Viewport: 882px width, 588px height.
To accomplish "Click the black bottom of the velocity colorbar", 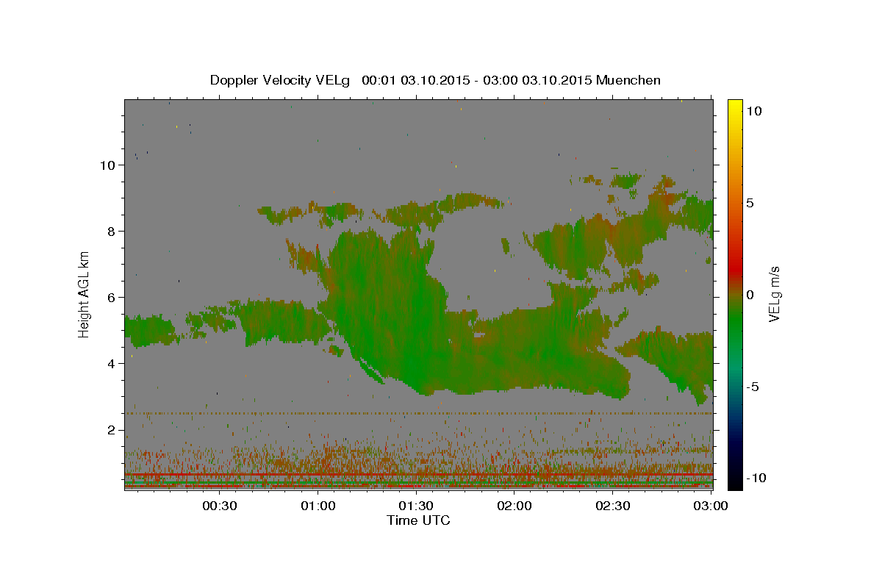I will [734, 481].
